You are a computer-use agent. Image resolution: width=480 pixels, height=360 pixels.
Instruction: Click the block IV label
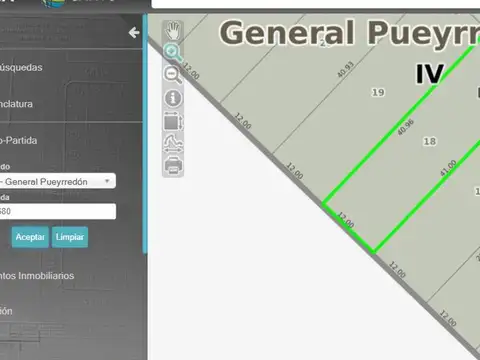click(x=430, y=74)
